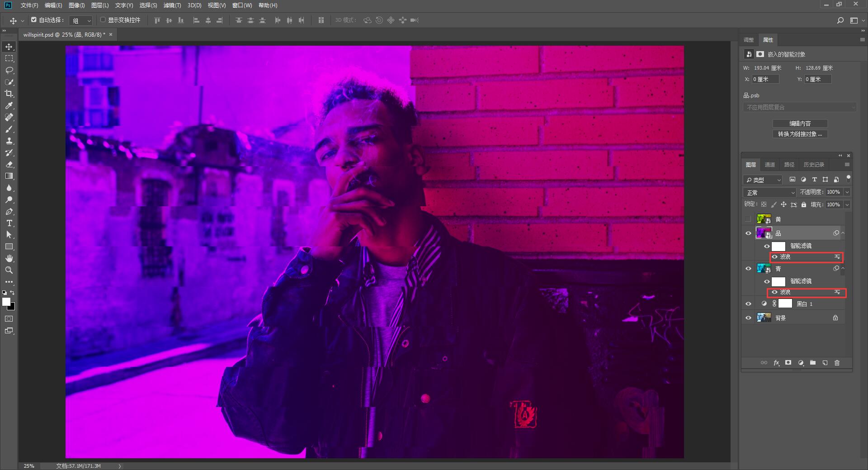Select the Gradient tool
Image resolution: width=868 pixels, height=470 pixels.
9,176
